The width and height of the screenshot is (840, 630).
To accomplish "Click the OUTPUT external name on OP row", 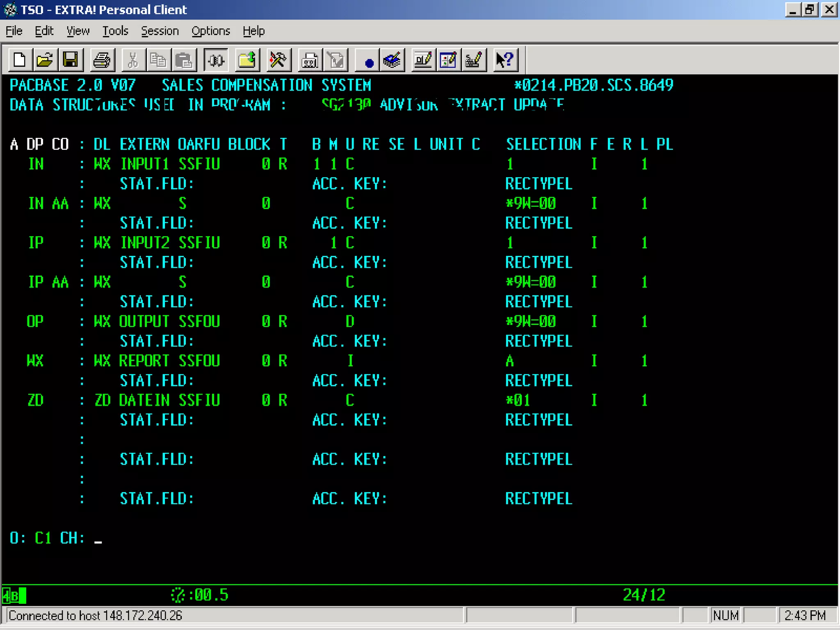I will [144, 322].
